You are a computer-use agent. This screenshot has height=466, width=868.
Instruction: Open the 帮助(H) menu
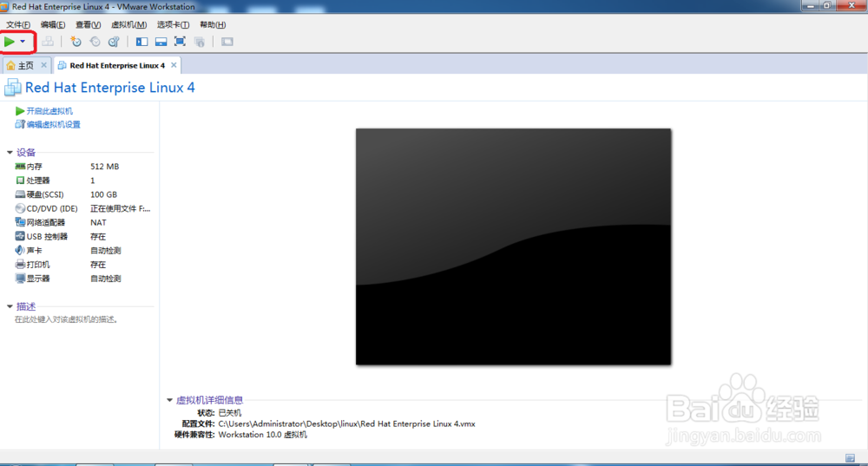[x=213, y=24]
